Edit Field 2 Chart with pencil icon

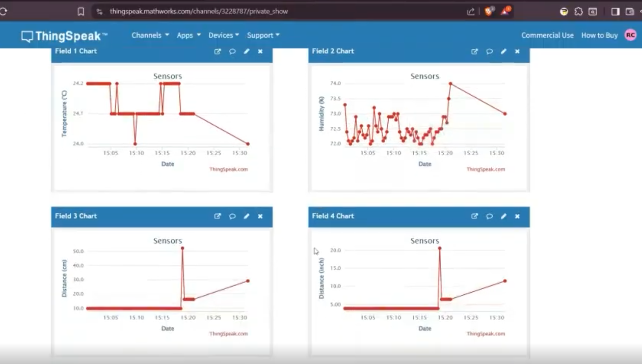pos(503,51)
